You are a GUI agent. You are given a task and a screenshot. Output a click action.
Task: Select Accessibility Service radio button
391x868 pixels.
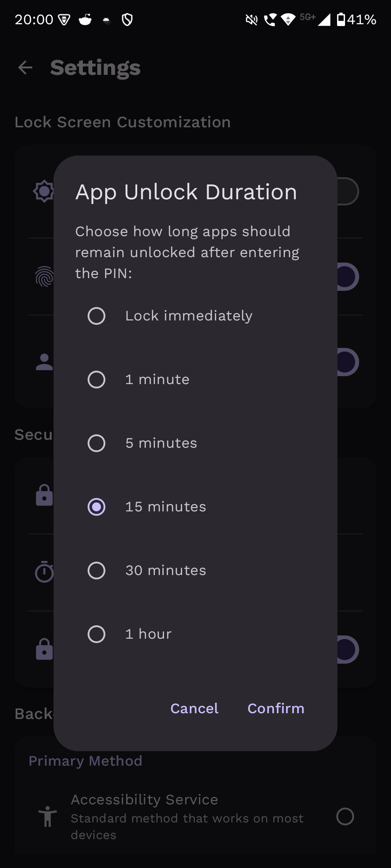point(345,816)
